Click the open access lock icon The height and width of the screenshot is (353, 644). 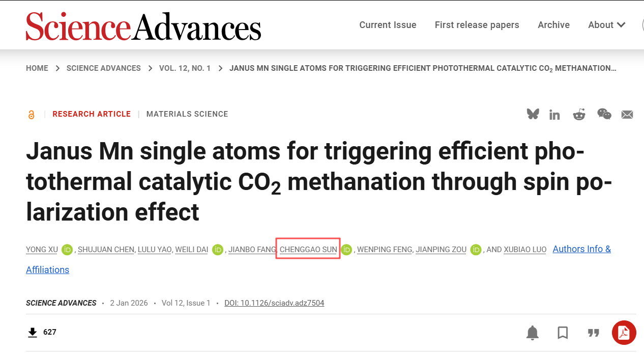coord(32,115)
